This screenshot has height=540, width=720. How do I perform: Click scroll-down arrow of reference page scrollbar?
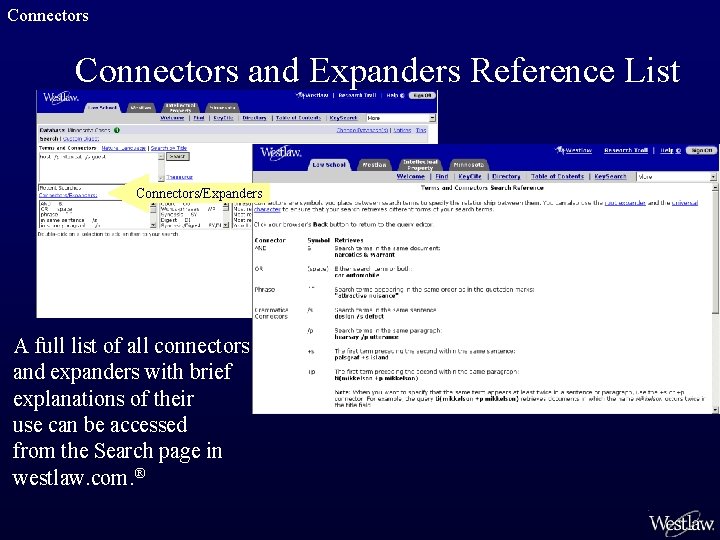pyautogui.click(x=714, y=409)
